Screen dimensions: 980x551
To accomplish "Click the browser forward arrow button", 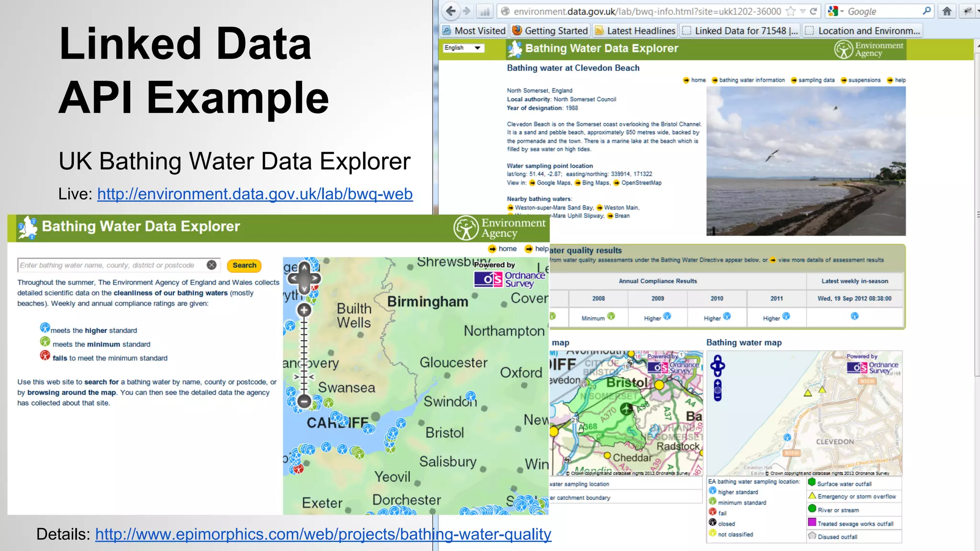I will pyautogui.click(x=467, y=11).
